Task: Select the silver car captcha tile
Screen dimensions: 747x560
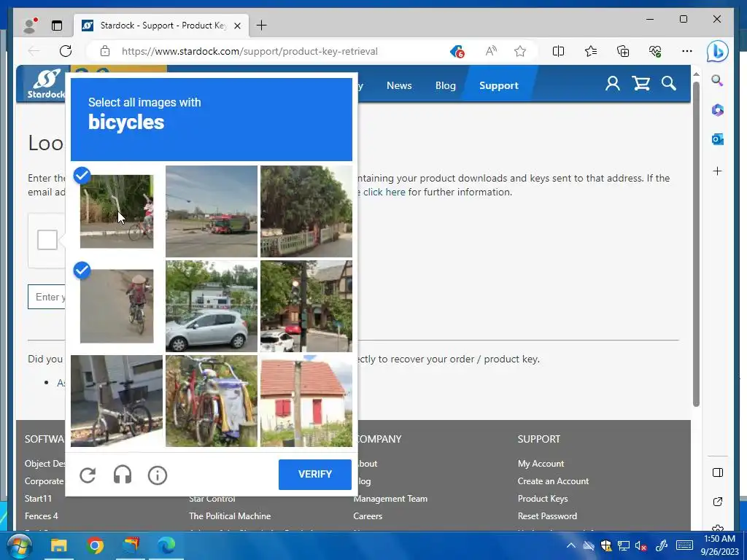Action: [x=212, y=306]
